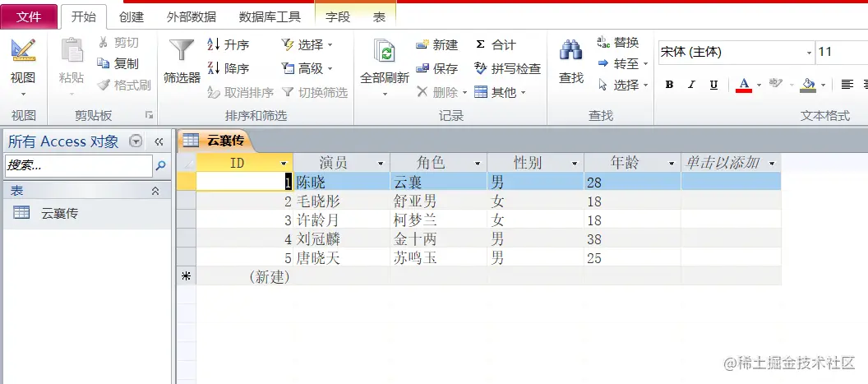Image resolution: width=868 pixels, height=384 pixels.
Task: Open the 演员 column filter arrow
Action: point(381,164)
